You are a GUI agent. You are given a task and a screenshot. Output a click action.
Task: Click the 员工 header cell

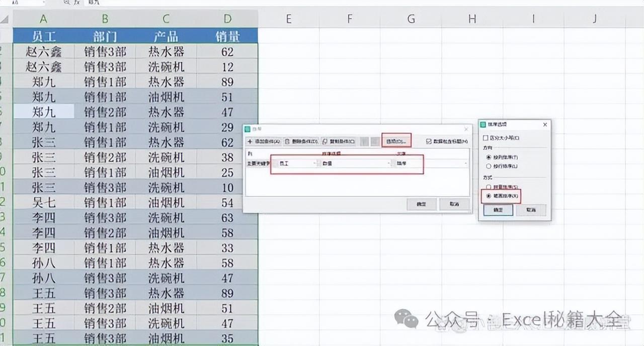[x=44, y=36]
